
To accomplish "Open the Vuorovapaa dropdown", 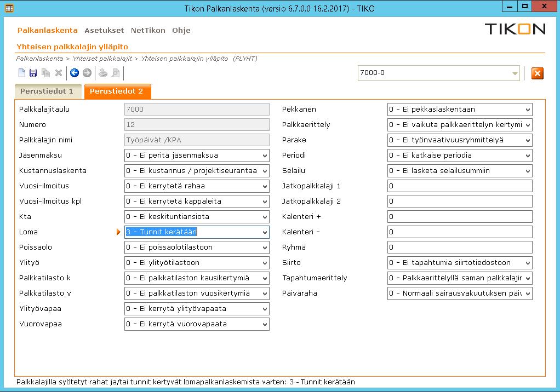I will 265,324.
